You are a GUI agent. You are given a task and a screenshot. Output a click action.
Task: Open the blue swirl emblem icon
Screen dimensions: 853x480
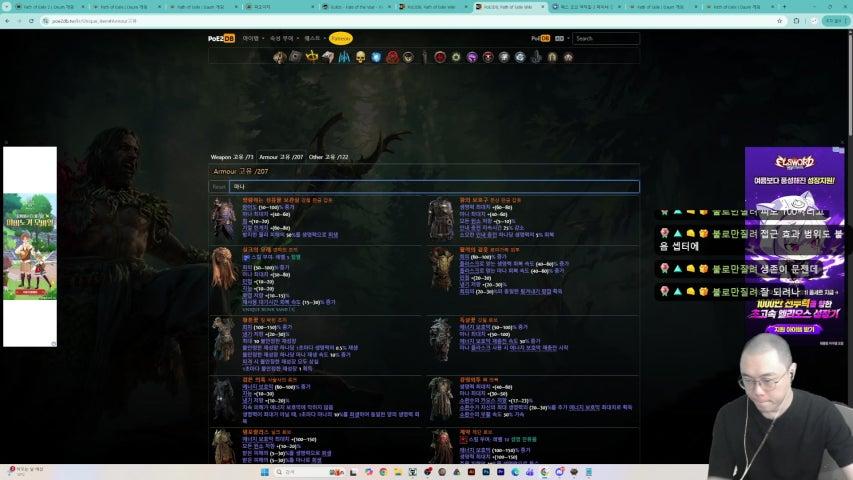[520, 57]
